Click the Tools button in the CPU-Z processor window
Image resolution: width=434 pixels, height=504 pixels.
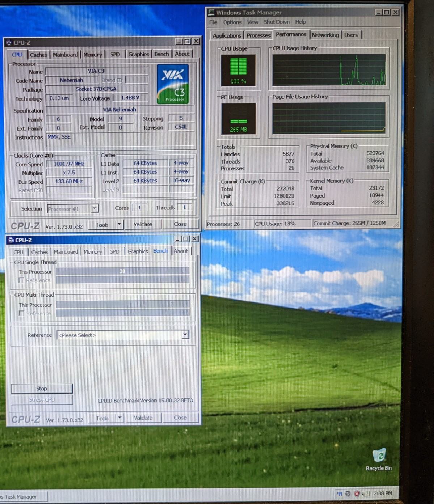pyautogui.click(x=102, y=225)
